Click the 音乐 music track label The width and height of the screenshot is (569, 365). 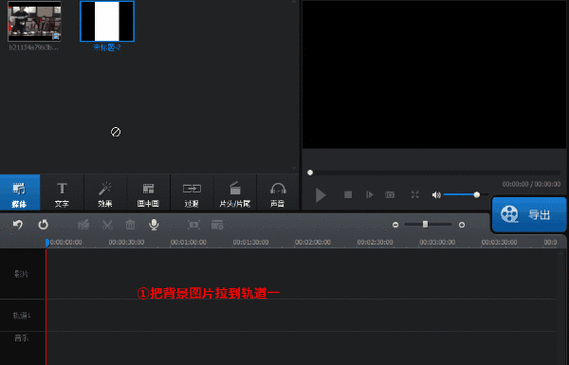coord(21,338)
